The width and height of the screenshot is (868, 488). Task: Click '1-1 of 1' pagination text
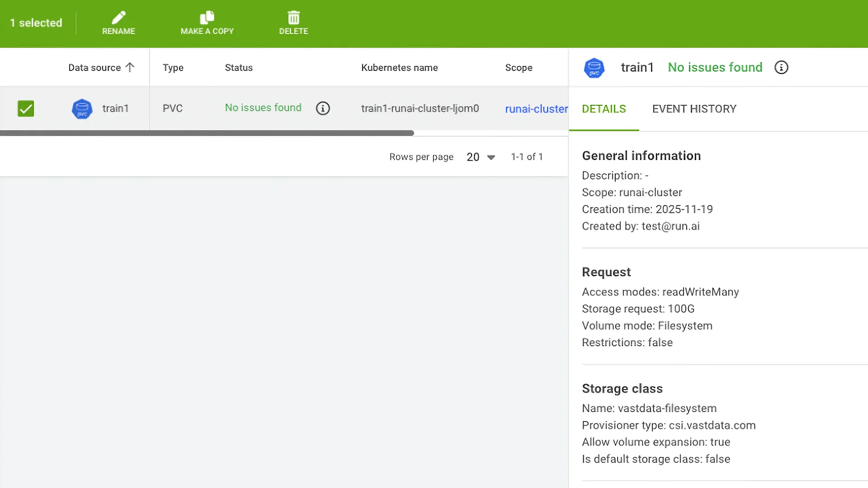[x=527, y=157]
